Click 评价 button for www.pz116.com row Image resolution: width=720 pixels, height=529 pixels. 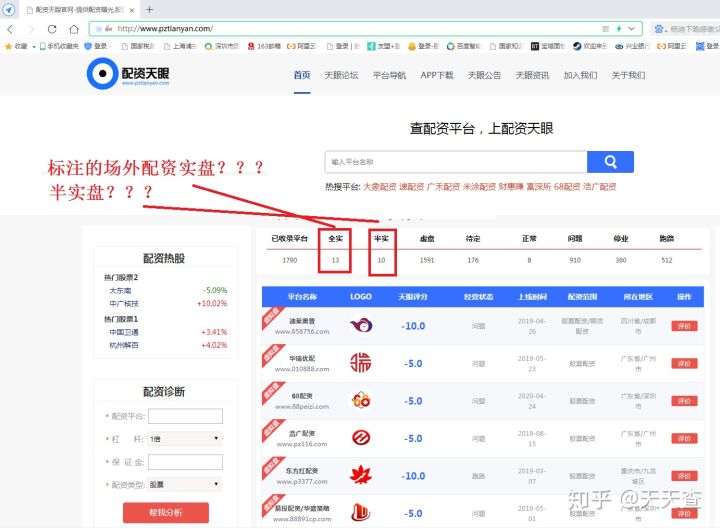(684, 439)
